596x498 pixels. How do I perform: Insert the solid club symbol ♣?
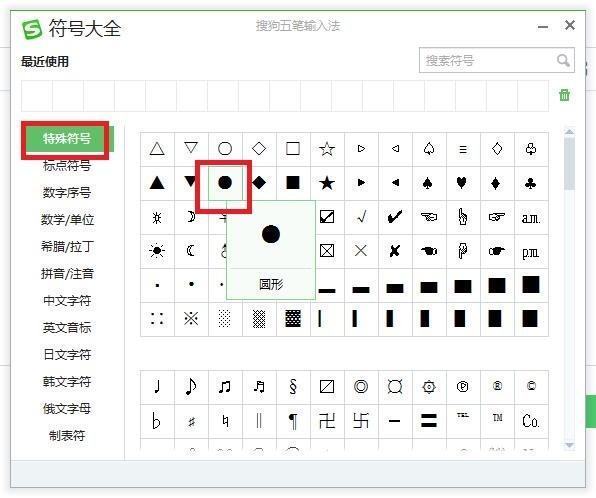(x=531, y=183)
